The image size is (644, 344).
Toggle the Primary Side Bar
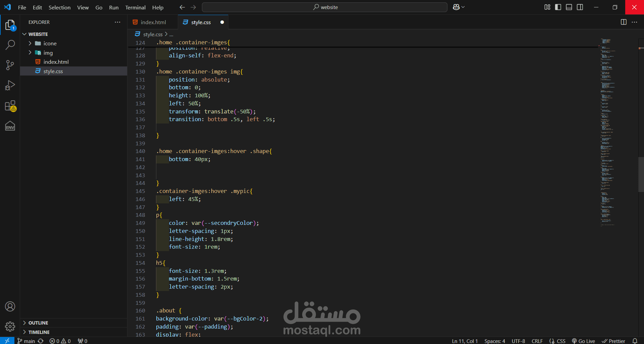pyautogui.click(x=558, y=7)
